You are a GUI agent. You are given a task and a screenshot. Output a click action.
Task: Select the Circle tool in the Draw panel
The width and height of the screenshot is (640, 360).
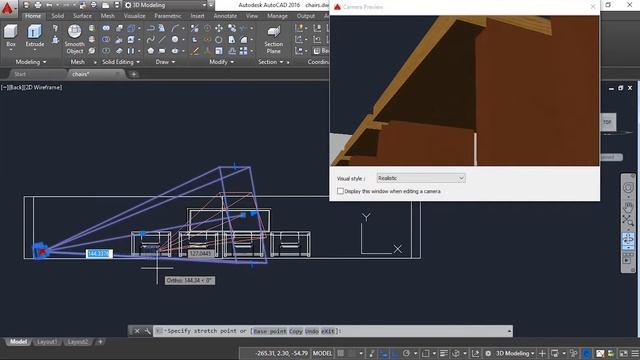click(x=175, y=40)
